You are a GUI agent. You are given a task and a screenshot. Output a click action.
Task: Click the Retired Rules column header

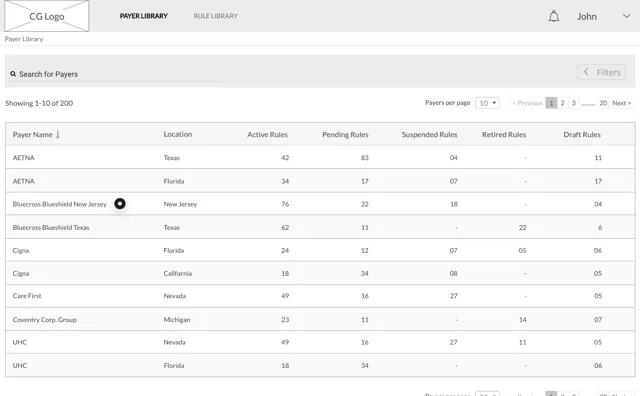point(504,134)
